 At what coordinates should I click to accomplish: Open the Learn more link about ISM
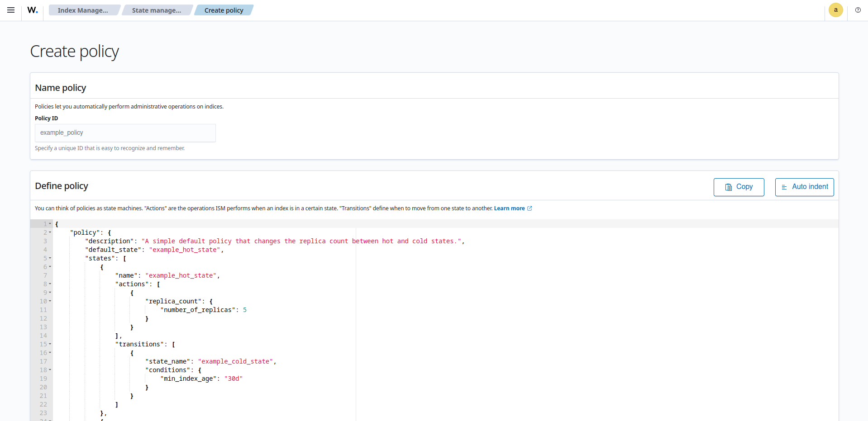click(510, 208)
